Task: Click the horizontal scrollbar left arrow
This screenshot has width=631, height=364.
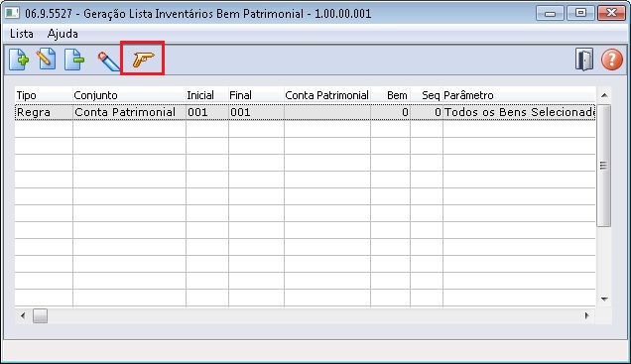Action: (x=23, y=315)
